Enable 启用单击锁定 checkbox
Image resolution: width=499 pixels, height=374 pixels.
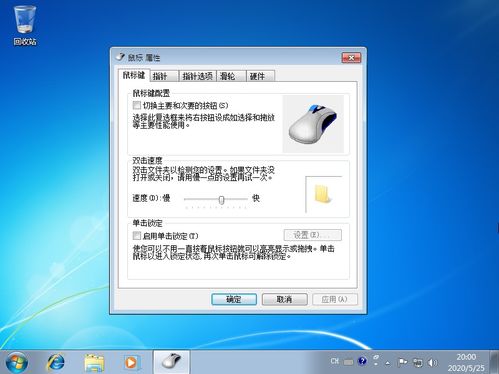[x=137, y=236]
